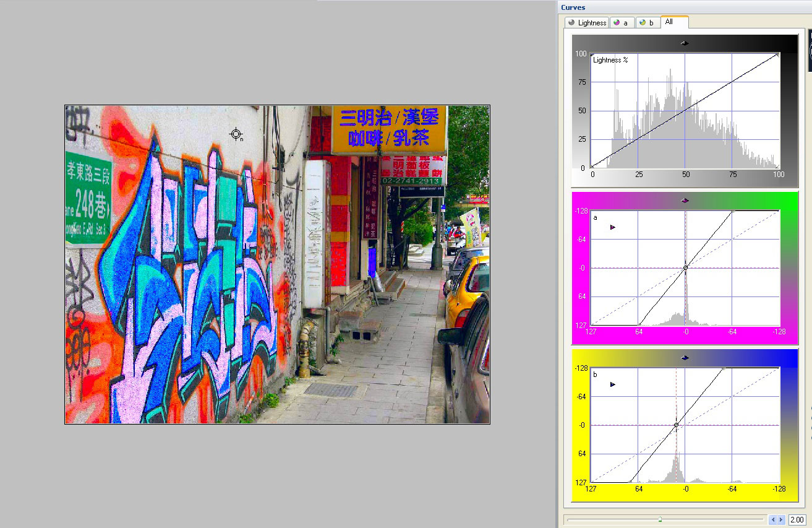Open the 'b' channel curves tab

coord(647,23)
